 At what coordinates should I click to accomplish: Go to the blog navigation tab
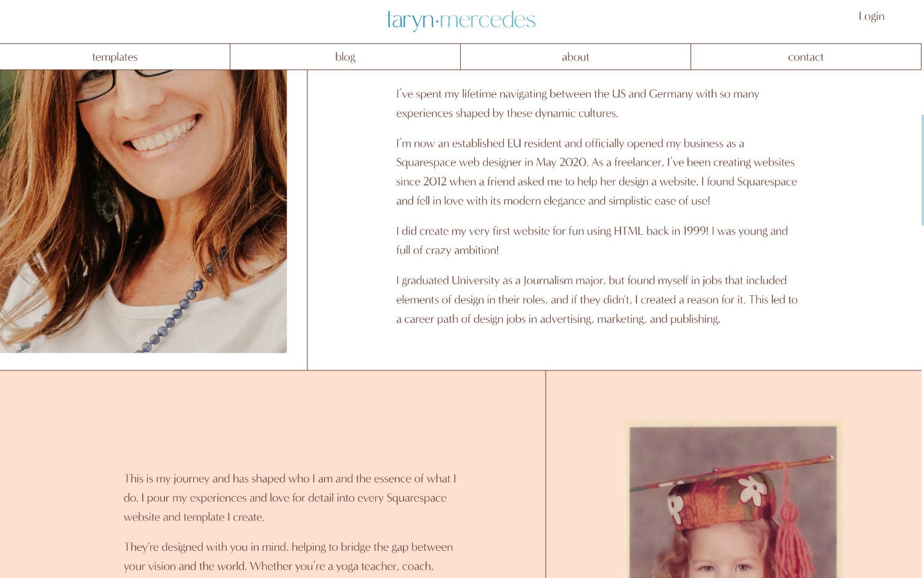pyautogui.click(x=345, y=57)
